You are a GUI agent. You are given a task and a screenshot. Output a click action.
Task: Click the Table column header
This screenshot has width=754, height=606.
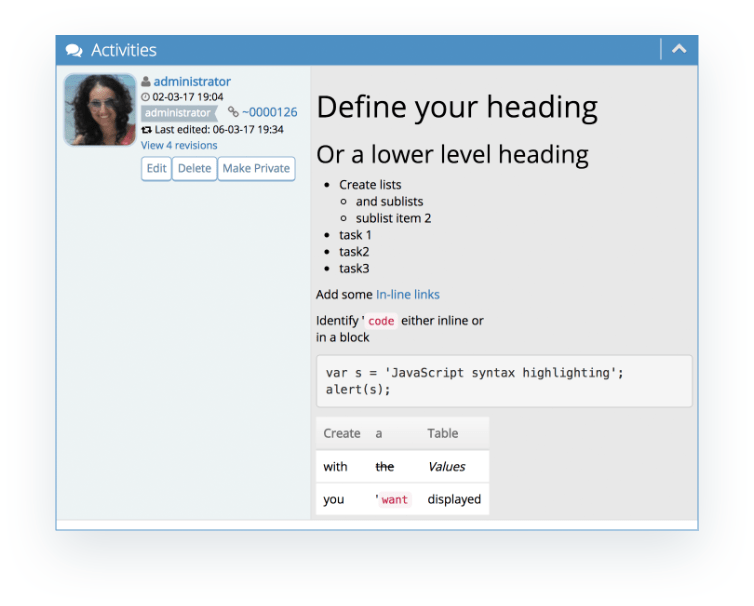[443, 434]
